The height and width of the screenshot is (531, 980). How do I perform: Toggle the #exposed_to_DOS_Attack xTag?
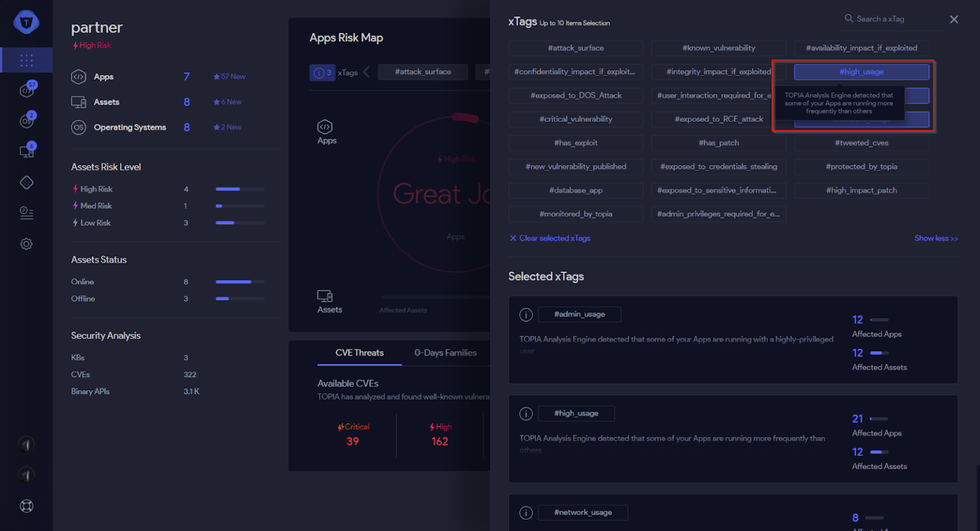[575, 95]
